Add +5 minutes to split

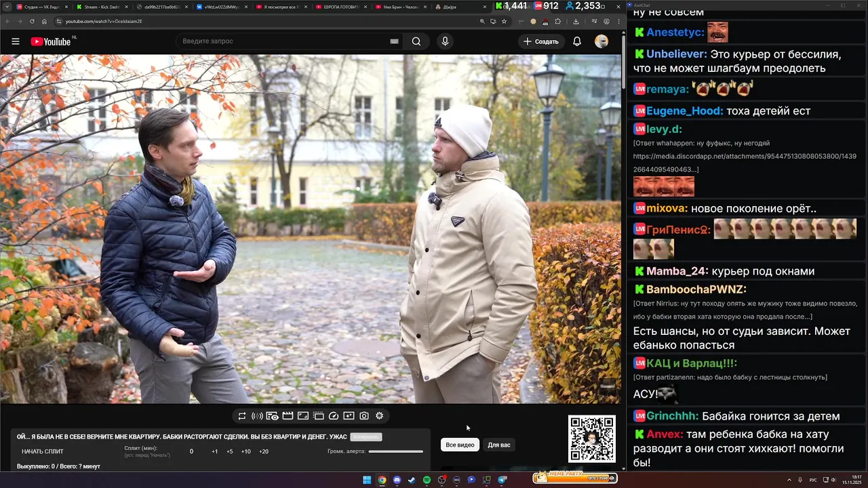click(x=230, y=451)
